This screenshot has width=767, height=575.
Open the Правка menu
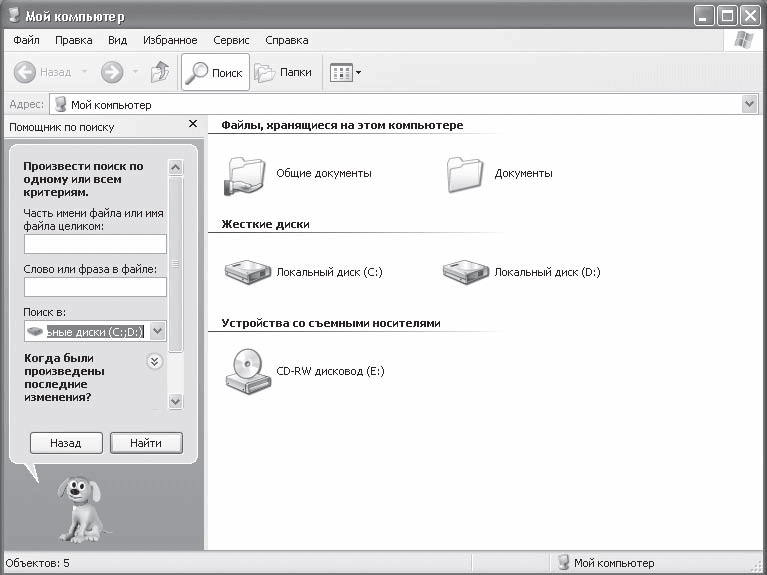(73, 40)
